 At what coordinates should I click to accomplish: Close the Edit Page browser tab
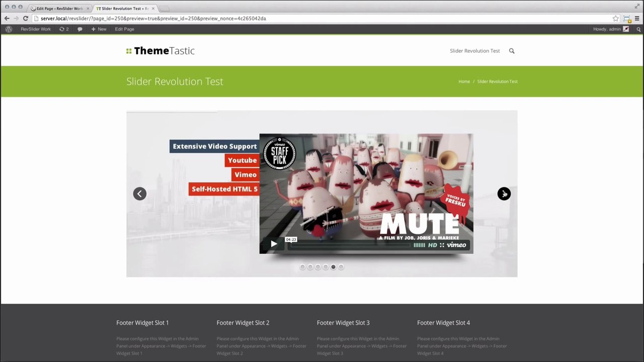[88, 9]
